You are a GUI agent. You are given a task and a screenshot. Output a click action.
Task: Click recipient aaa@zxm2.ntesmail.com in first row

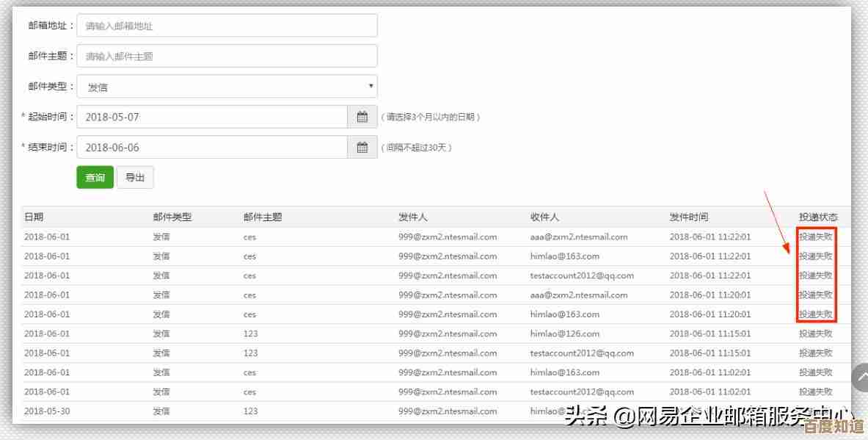[x=578, y=237]
